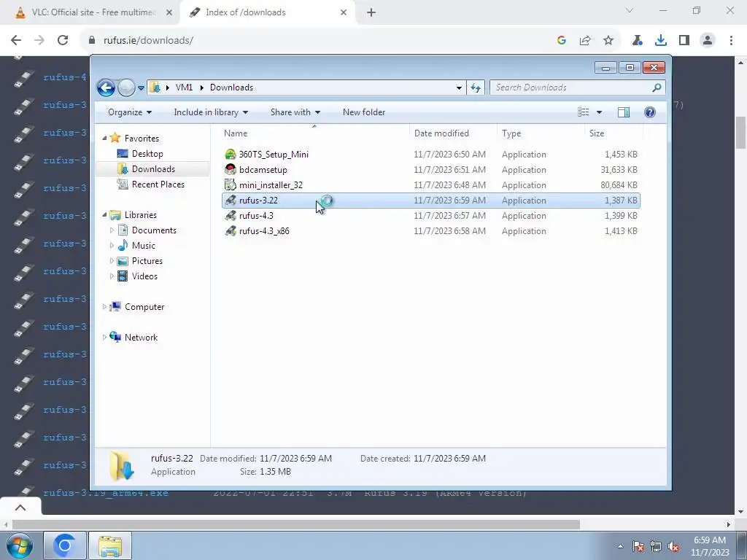747x560 pixels.
Task: Collapse the Libraries tree group
Action: (104, 215)
